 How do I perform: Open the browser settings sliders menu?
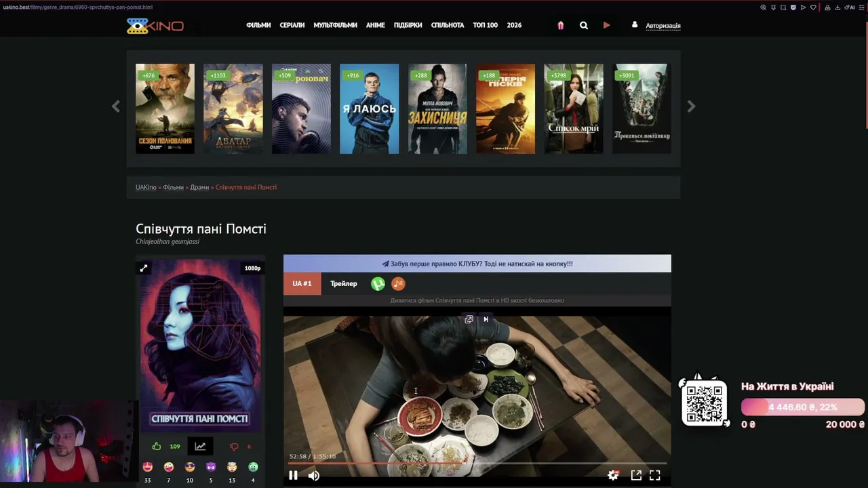pos(861,7)
